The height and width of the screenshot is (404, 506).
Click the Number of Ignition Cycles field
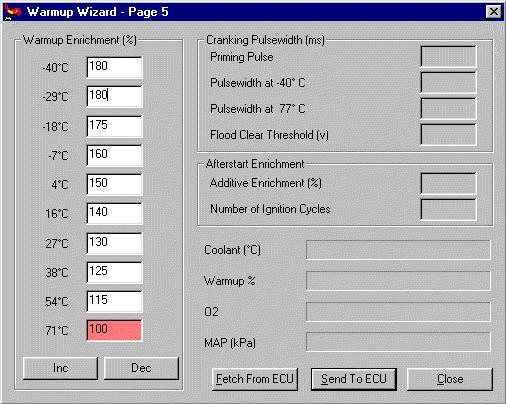[448, 209]
